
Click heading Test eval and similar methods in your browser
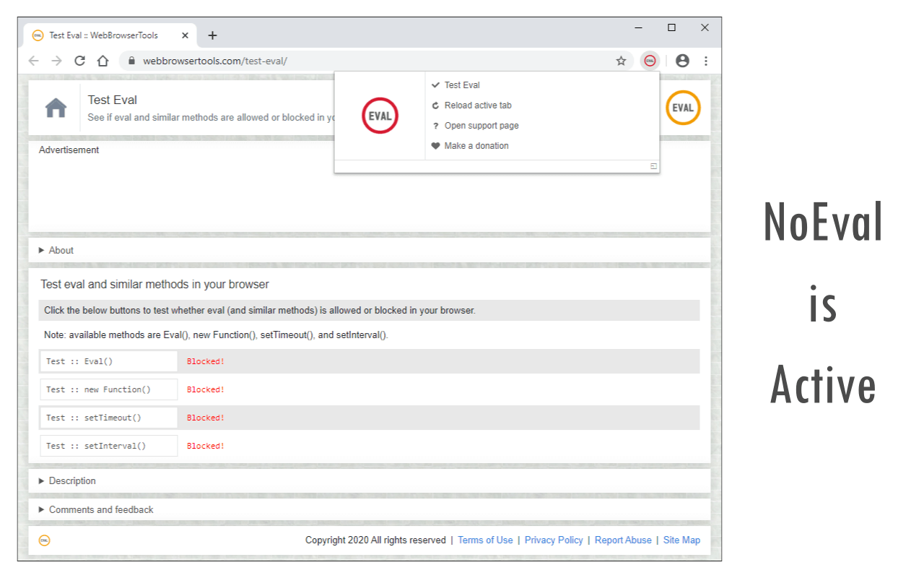coord(154,285)
